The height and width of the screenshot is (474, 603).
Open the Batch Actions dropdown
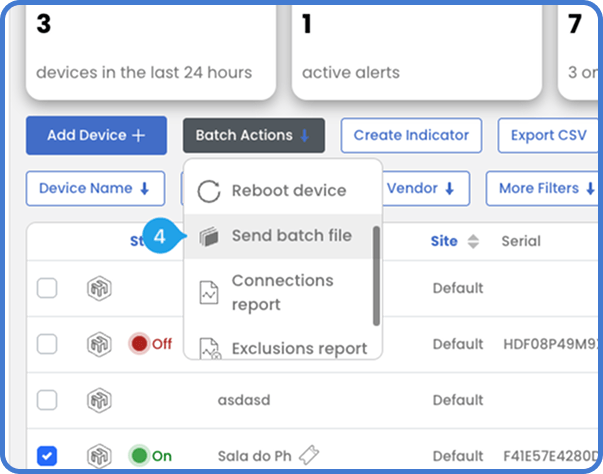[x=254, y=135]
